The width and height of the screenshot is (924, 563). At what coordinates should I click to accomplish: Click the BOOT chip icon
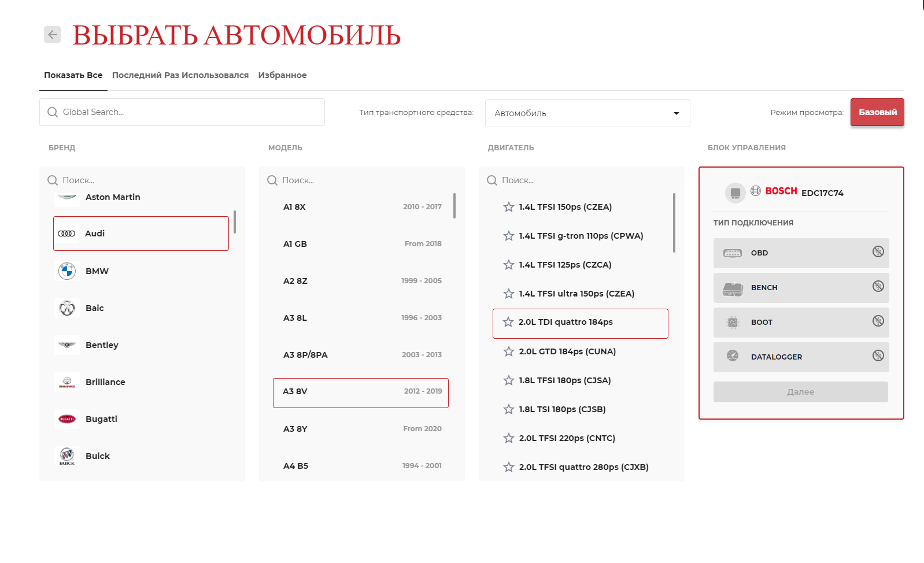point(732,323)
